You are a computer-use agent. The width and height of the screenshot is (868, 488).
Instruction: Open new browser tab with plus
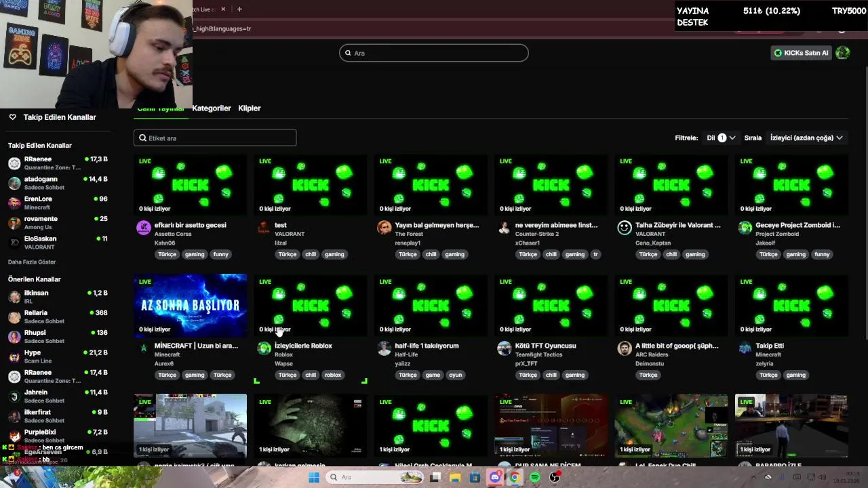(x=239, y=9)
